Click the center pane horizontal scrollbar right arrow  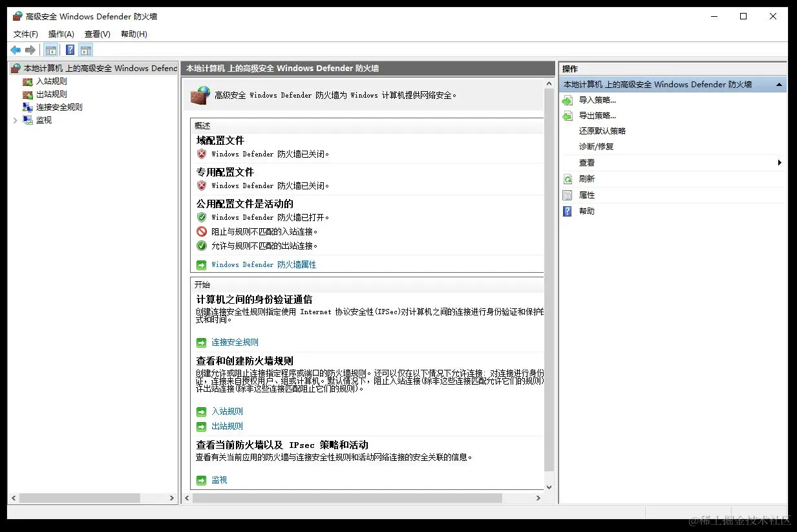click(538, 498)
